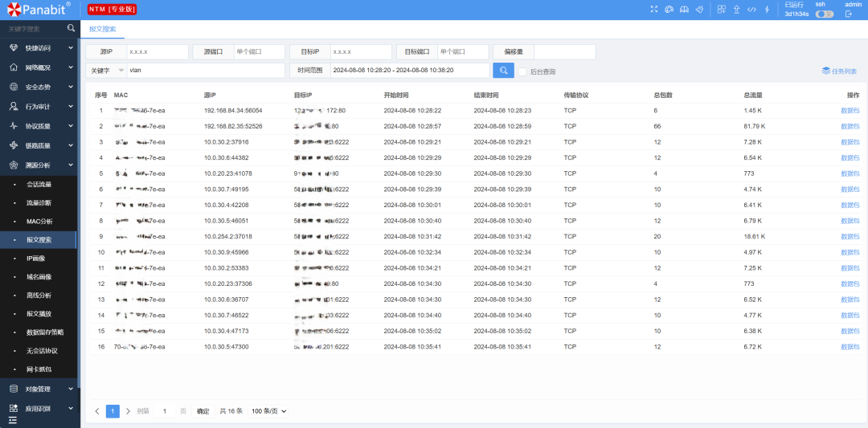
Task: Click the Panabit logo
Action: pos(39,9)
